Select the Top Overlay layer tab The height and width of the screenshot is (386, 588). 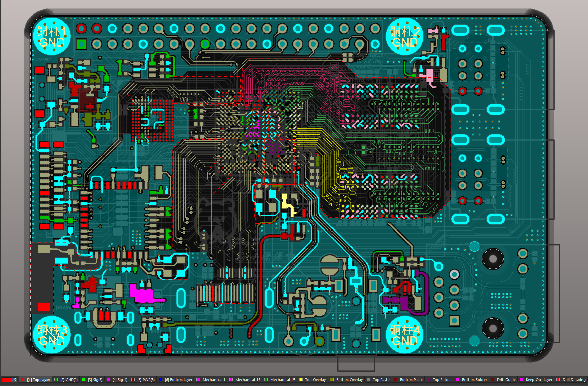pos(315,380)
